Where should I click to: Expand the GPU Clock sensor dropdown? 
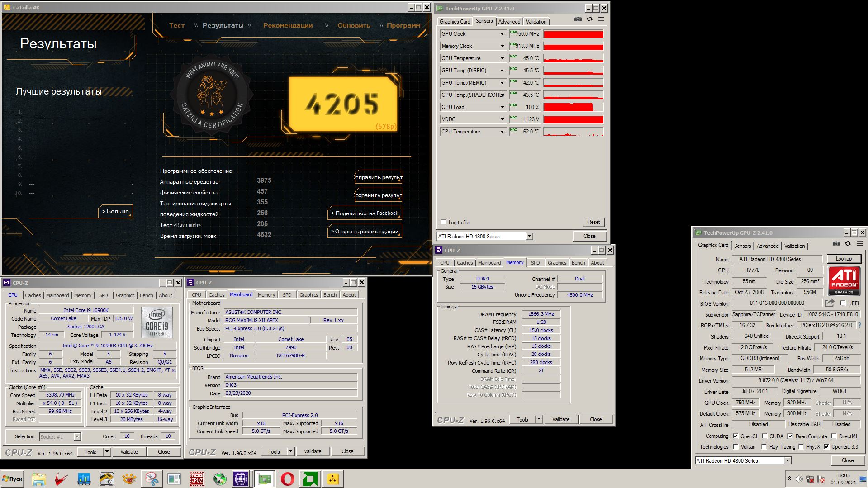pyautogui.click(x=502, y=34)
